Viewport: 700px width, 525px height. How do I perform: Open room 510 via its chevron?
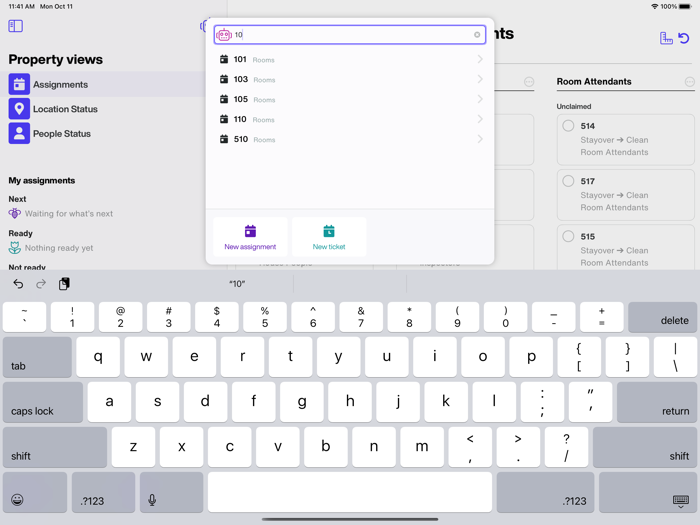480,139
